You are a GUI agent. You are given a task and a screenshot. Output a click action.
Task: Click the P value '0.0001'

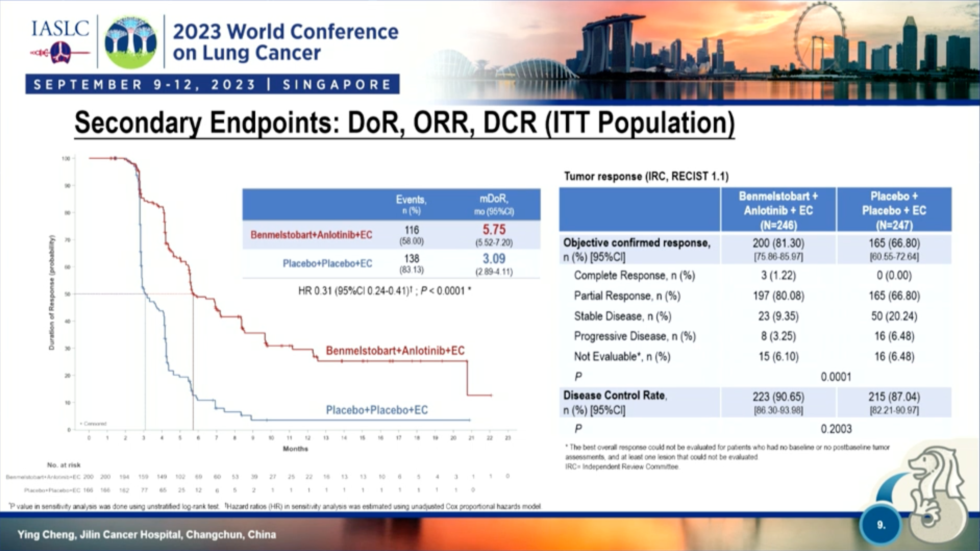click(x=836, y=377)
